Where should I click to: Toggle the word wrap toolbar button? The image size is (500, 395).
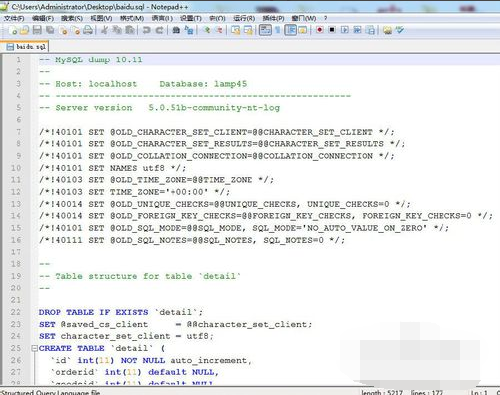coord(265,30)
